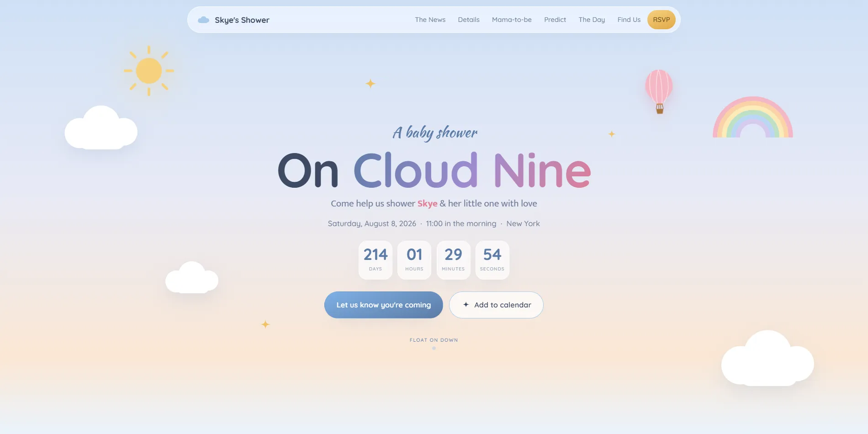868x434 pixels.
Task: Open the Find Us link
Action: tap(629, 20)
